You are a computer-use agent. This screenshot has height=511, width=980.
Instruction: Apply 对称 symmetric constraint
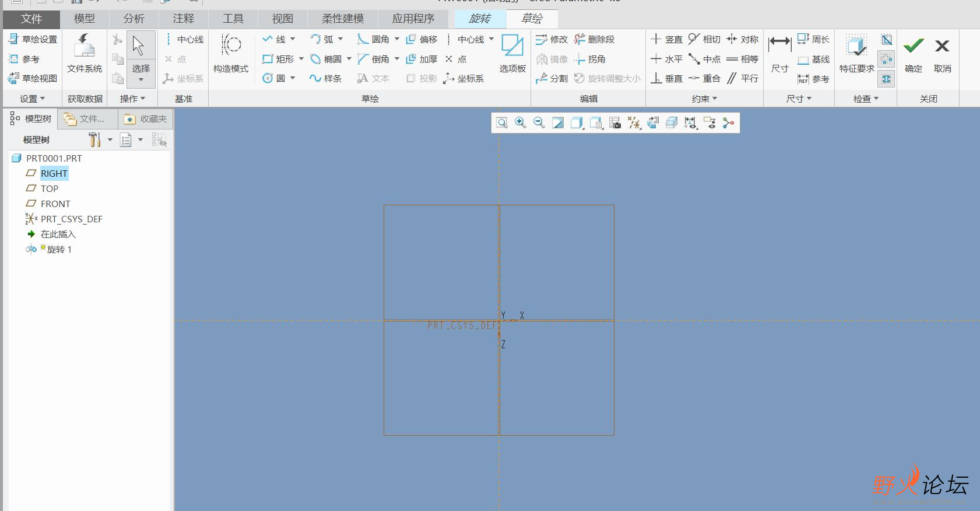pyautogui.click(x=742, y=39)
